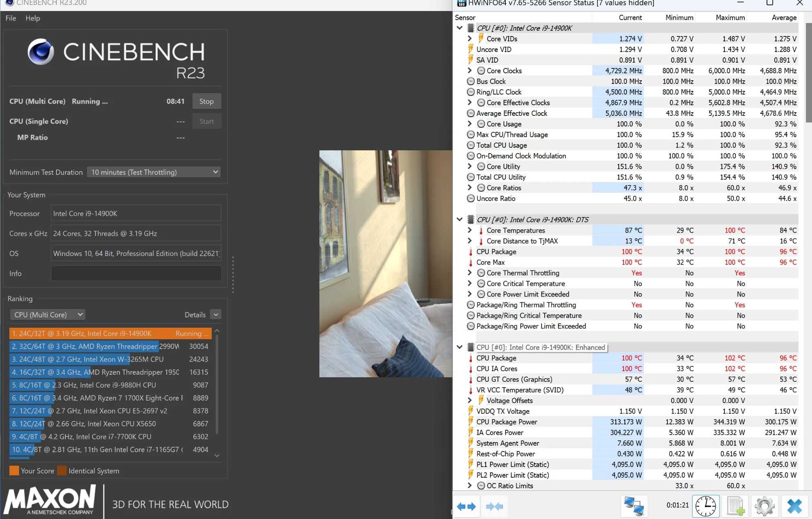Click the HWiNFO expand columns arrows icon
812x519 pixels.
[x=466, y=507]
